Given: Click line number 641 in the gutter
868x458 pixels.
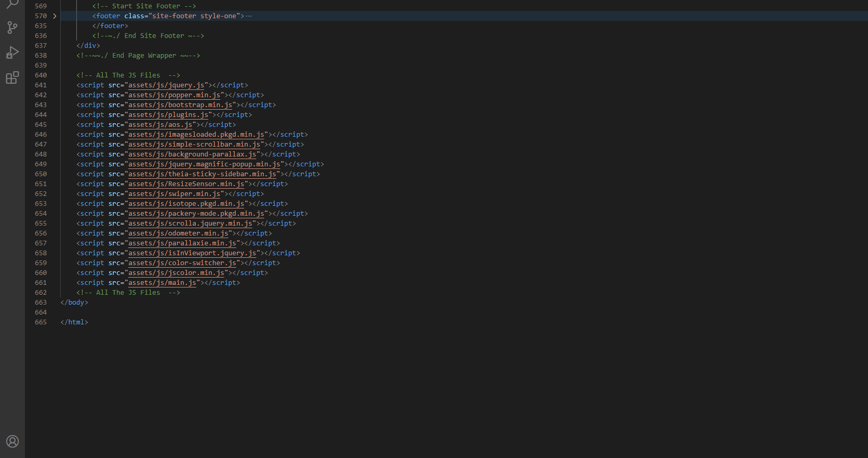Looking at the screenshot, I should point(41,85).
